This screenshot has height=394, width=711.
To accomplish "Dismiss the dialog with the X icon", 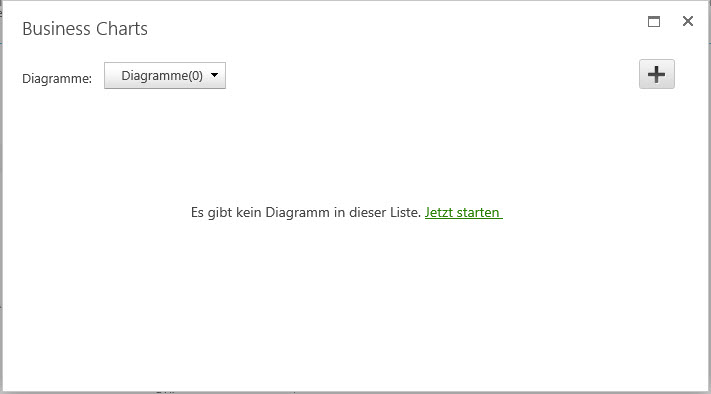I will [688, 21].
